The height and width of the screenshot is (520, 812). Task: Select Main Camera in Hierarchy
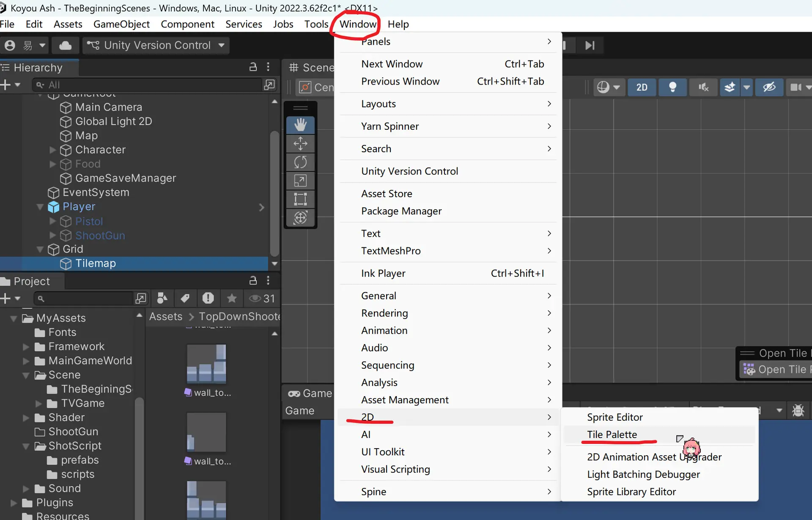[109, 107]
